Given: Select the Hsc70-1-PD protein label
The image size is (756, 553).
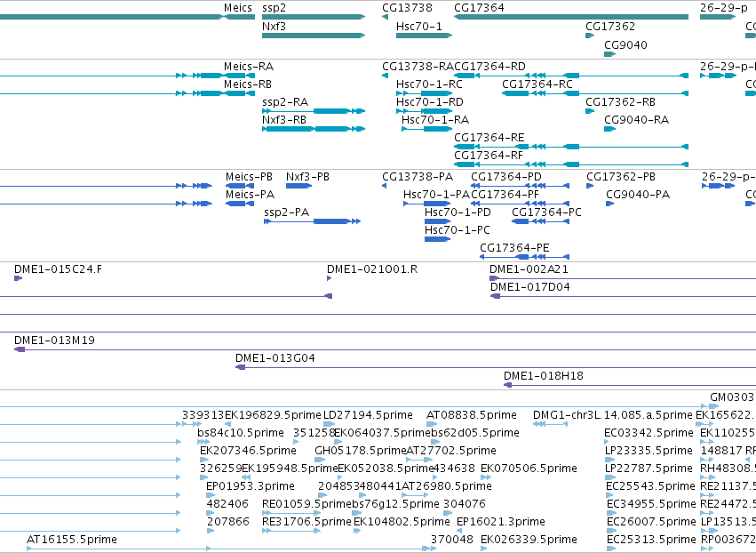Looking at the screenshot, I should (x=458, y=212).
